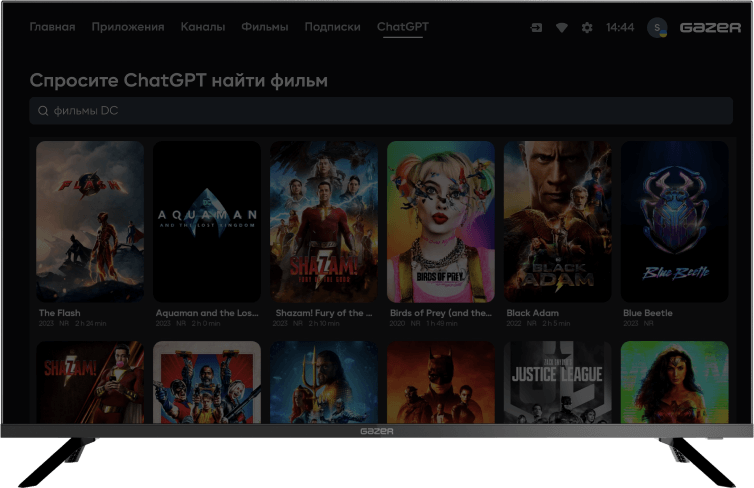Click the search magnifier icon
754x488 pixels.
43,111
